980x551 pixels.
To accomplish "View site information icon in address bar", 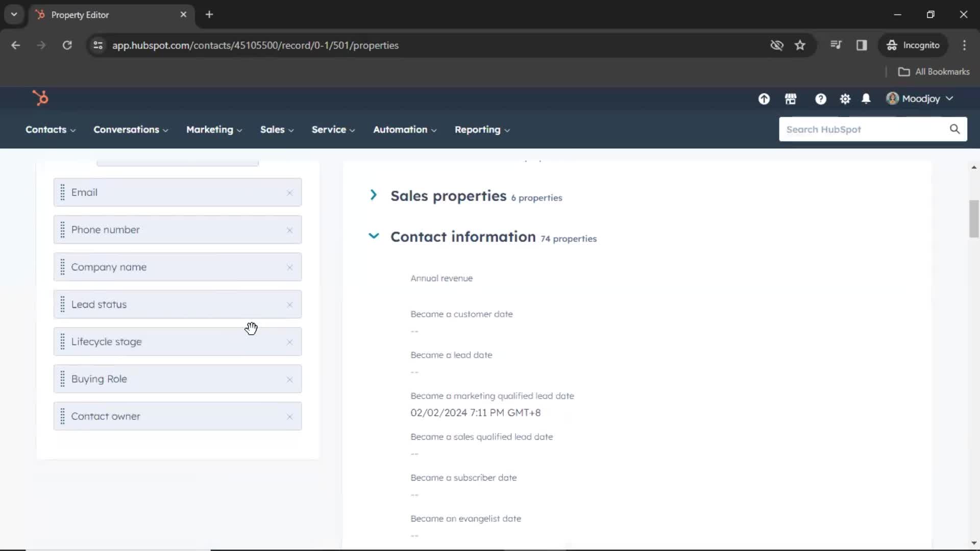I will 98,45.
